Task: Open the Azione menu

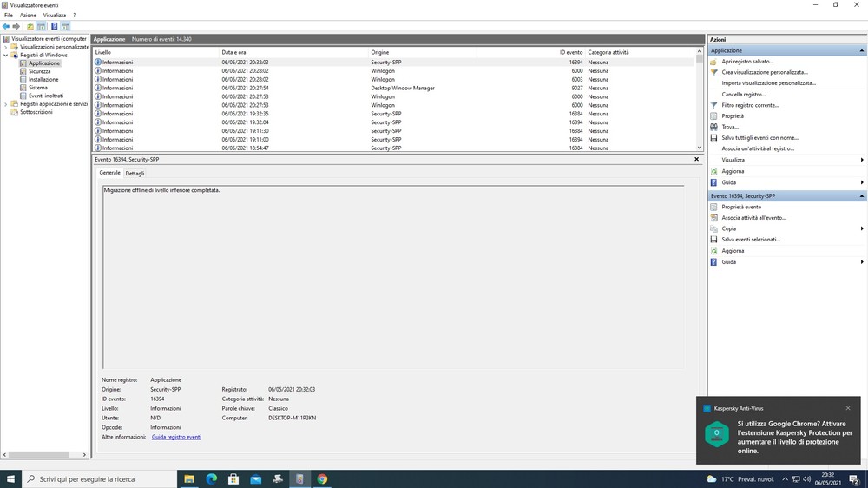Action: pyautogui.click(x=28, y=16)
